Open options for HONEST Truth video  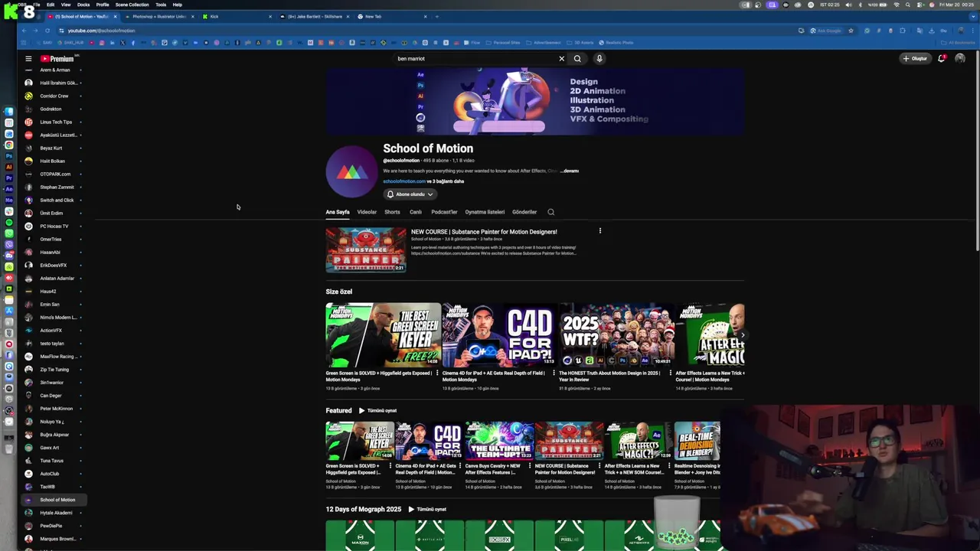coord(670,373)
